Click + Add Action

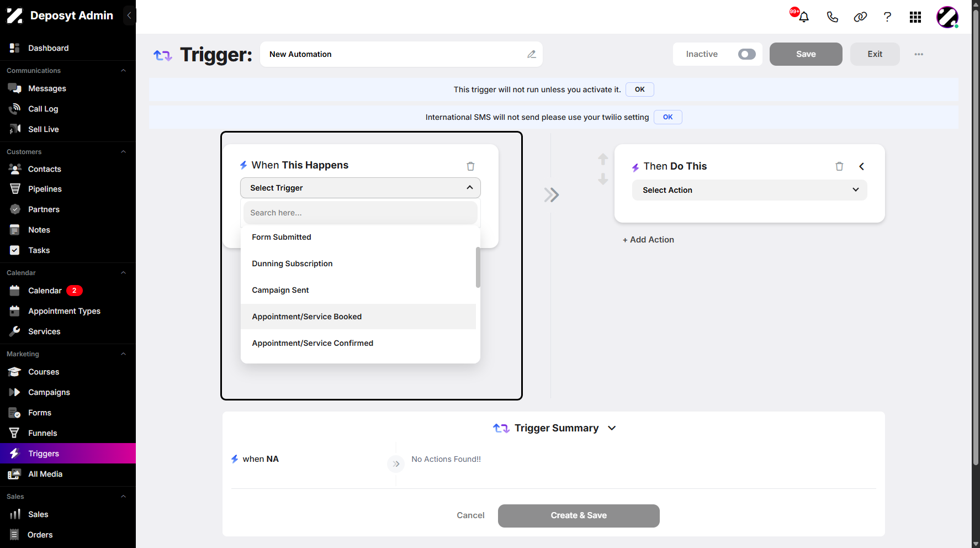[x=648, y=240]
